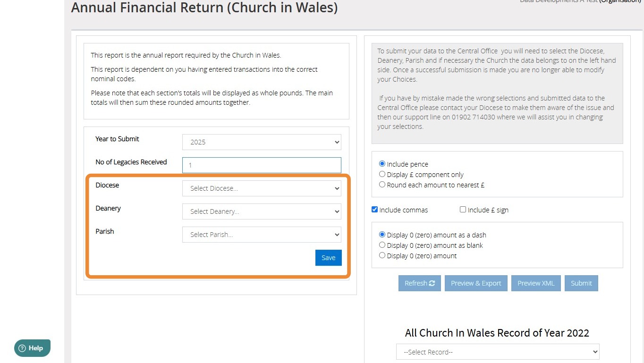This screenshot has height=363, width=644.
Task: Click the Preview & Export button
Action: [x=476, y=283]
